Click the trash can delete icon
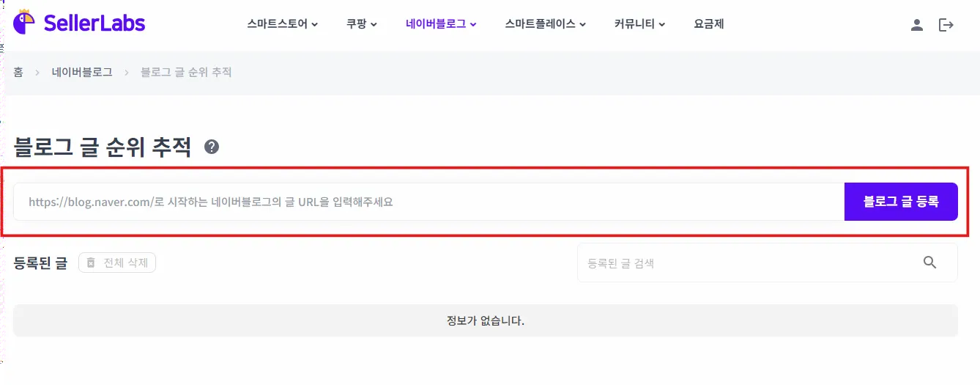Image resolution: width=980 pixels, height=385 pixels. tap(91, 263)
